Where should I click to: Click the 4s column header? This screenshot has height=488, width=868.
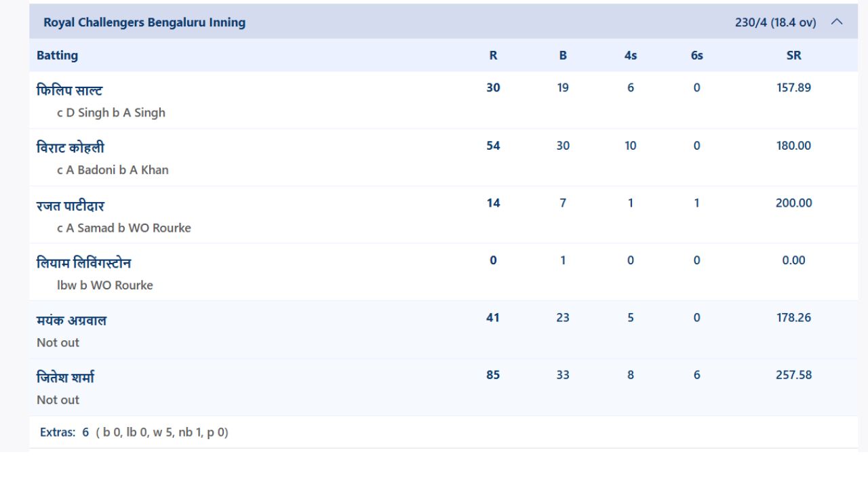pyautogui.click(x=631, y=56)
